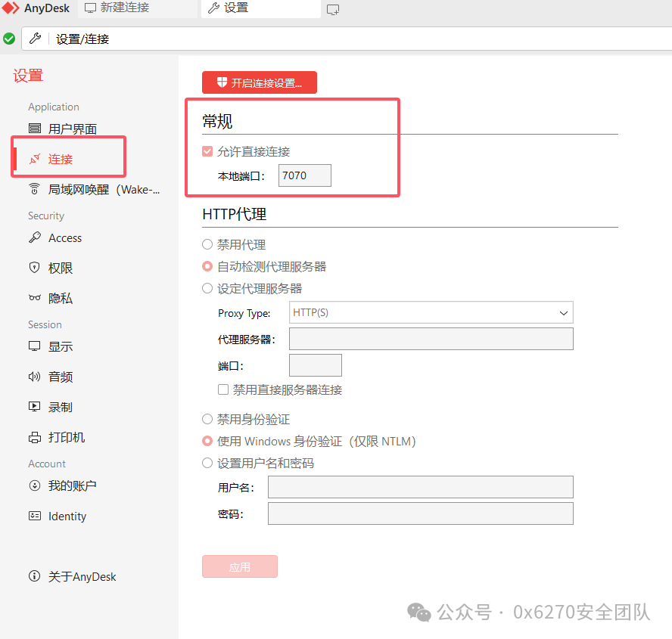The width and height of the screenshot is (672, 639).
Task: Click the 用户界面 sidebar icon
Action: [35, 128]
